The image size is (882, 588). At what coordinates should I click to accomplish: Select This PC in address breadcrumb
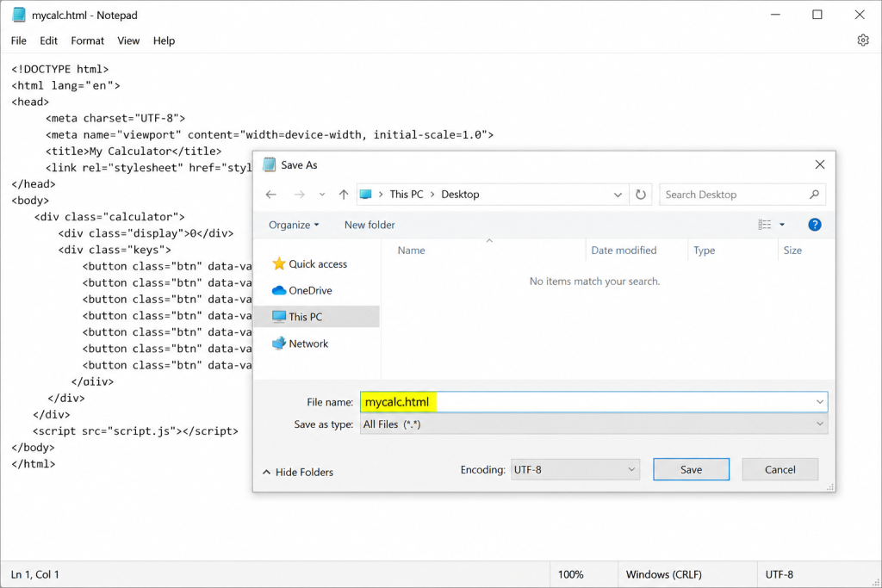[407, 195]
